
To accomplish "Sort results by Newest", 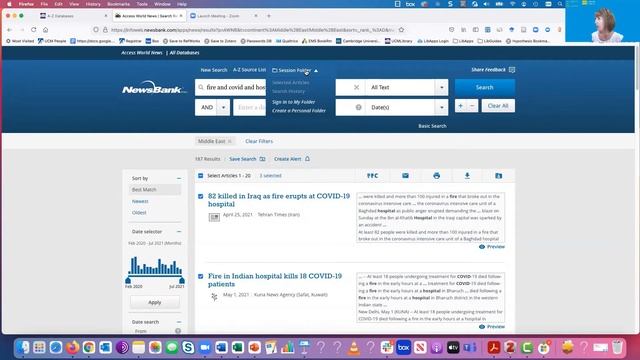I will coord(140,201).
